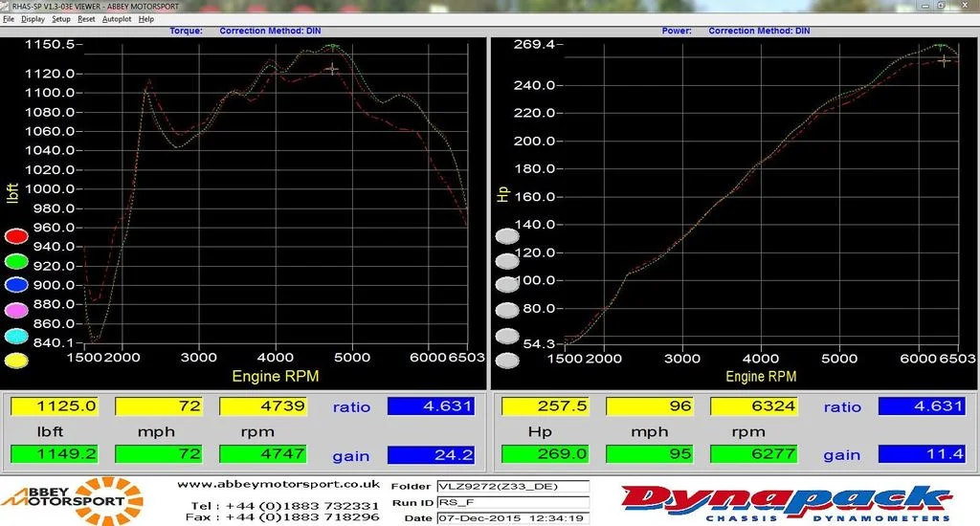Select the pink run color circle
This screenshot has width=980, height=526.
(16, 310)
